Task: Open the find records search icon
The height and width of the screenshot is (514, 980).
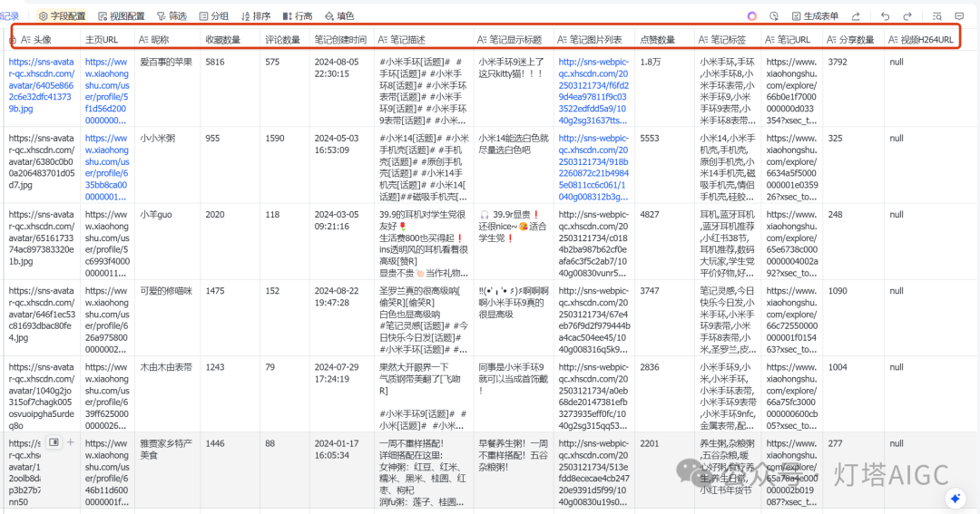Action: tap(936, 16)
